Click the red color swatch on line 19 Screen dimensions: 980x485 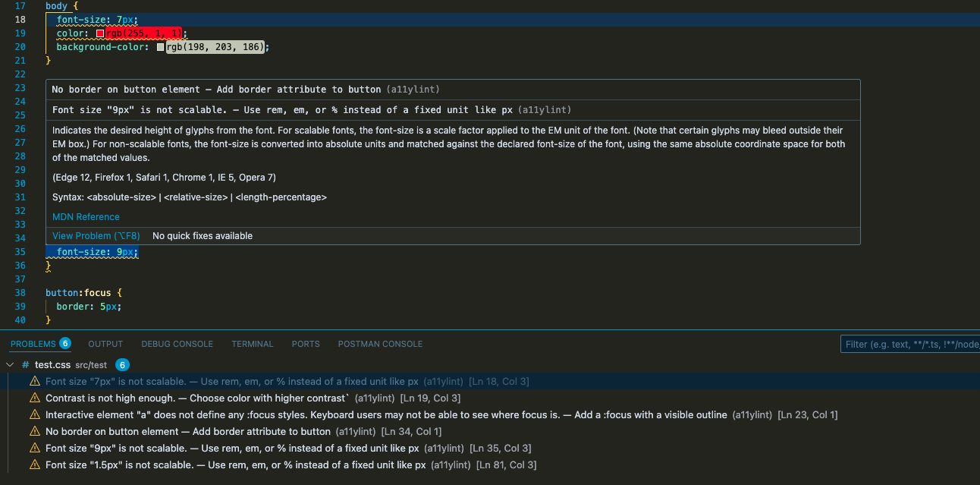(x=99, y=33)
